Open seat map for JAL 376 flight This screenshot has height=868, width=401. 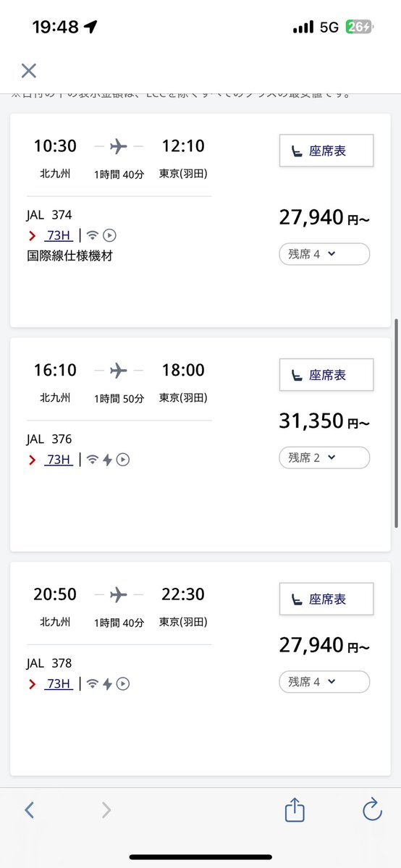pos(326,375)
